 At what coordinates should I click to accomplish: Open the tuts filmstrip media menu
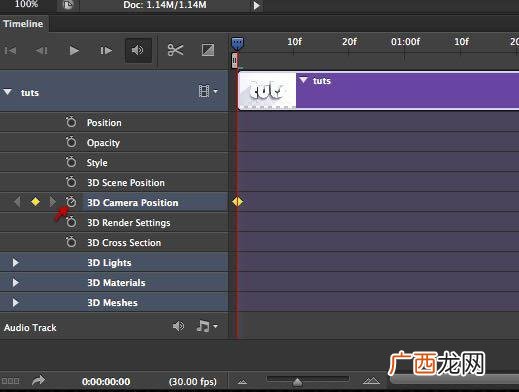pyautogui.click(x=208, y=91)
